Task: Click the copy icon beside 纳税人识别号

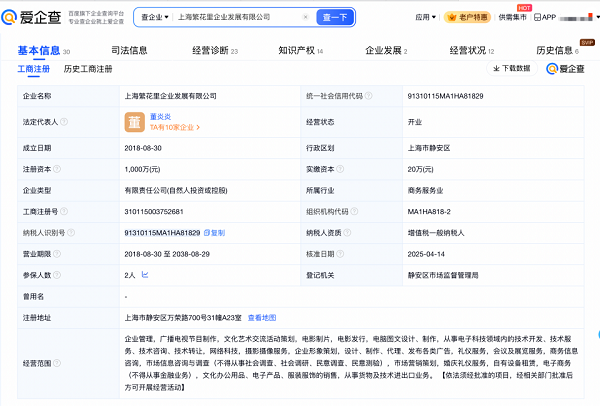Action: pyautogui.click(x=209, y=232)
